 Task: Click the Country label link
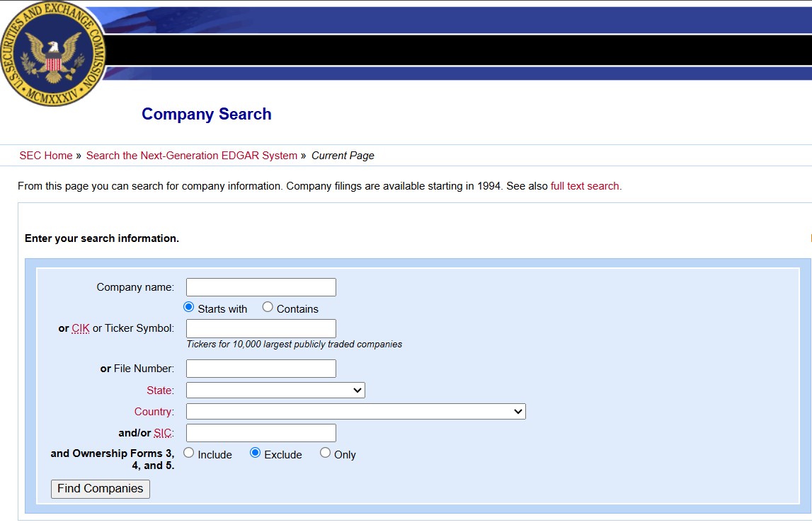(x=153, y=412)
